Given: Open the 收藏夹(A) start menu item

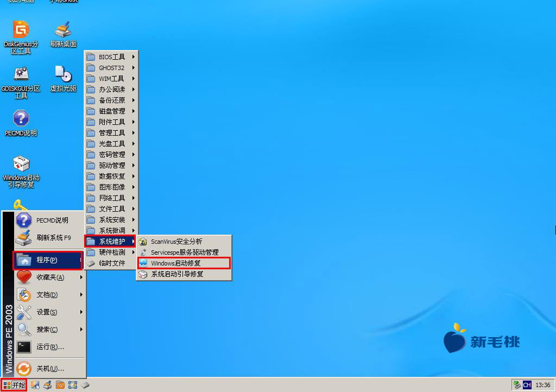Looking at the screenshot, I should (x=49, y=277).
